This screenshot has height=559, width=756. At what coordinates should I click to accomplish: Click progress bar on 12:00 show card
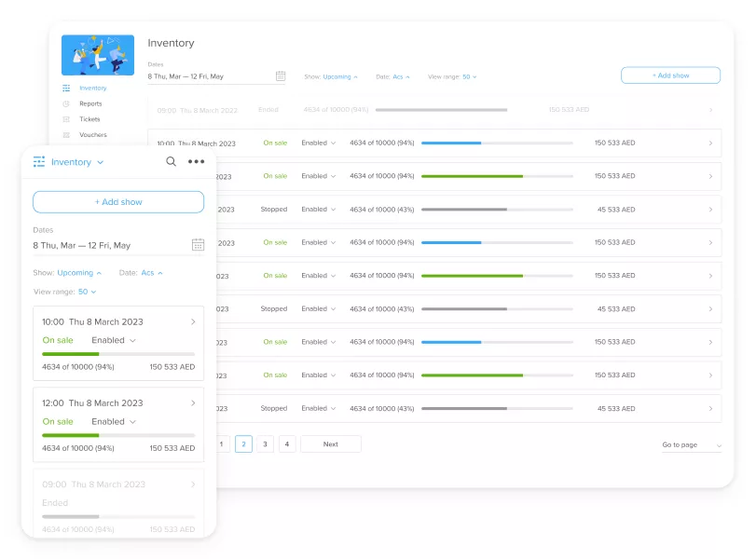coord(117,435)
